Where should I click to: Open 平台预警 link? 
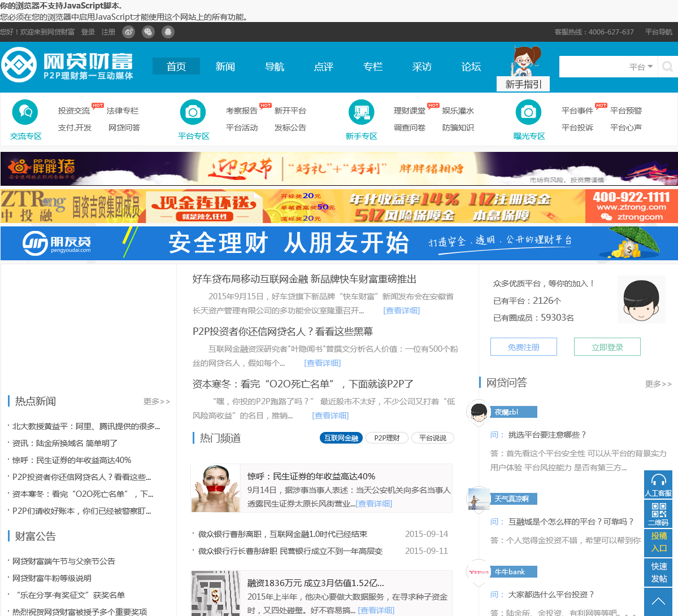(x=626, y=111)
